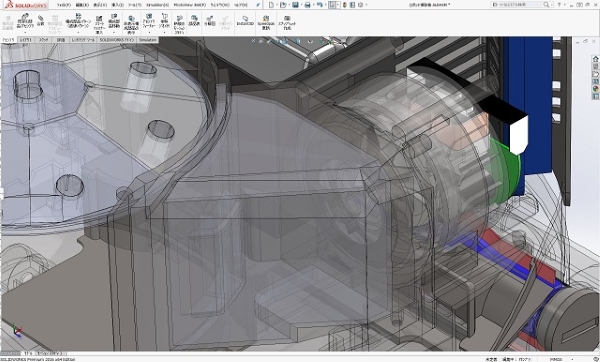Select the Exploded View tool
This screenshot has height=362, width=600.
[209, 18]
